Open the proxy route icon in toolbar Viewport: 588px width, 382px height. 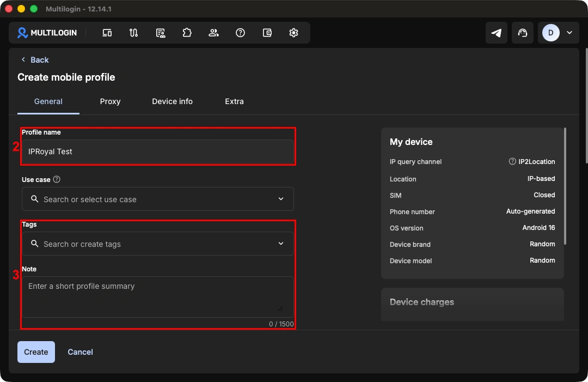tap(133, 33)
